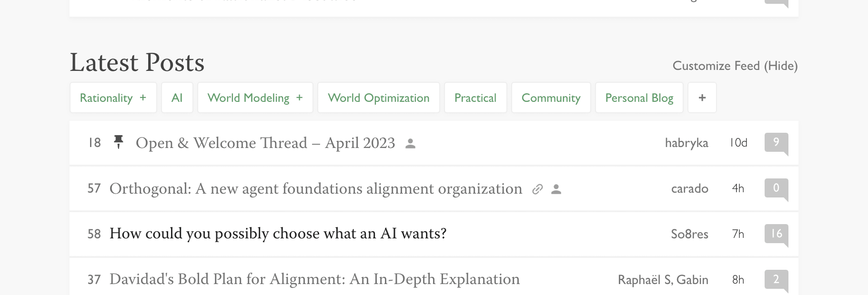The image size is (868, 295).
Task: Click the link icon on the Orthogonal post
Action: pyautogui.click(x=537, y=189)
